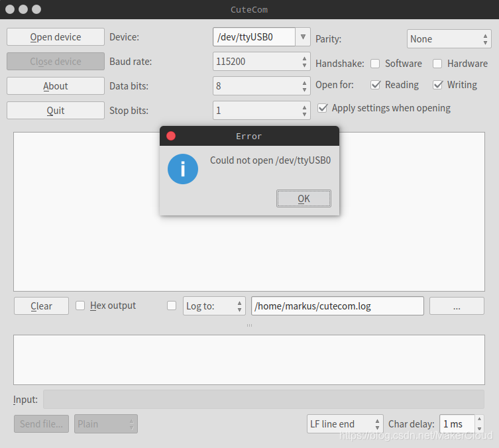The width and height of the screenshot is (499, 448).
Task: Open the Plain protocol dropdown
Action: [x=106, y=424]
